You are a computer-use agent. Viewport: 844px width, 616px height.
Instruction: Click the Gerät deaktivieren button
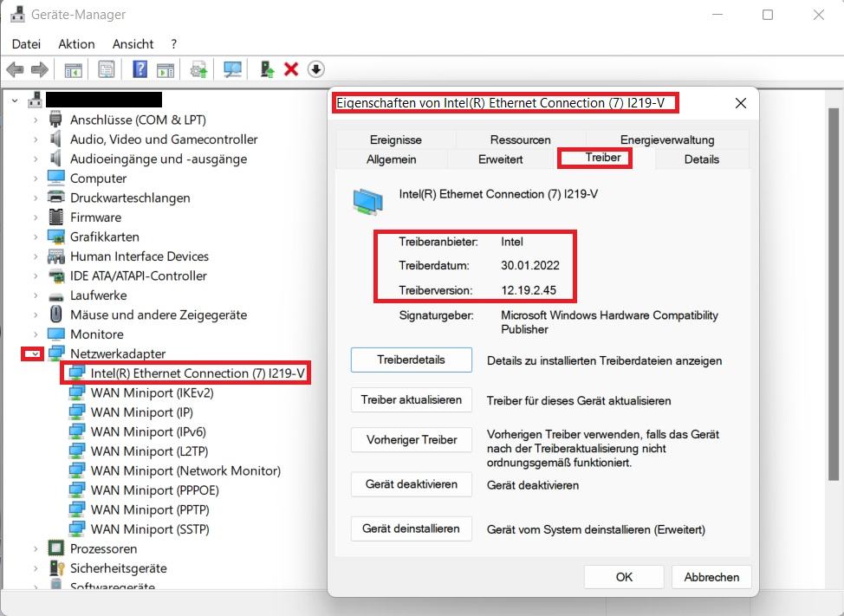[x=412, y=484]
